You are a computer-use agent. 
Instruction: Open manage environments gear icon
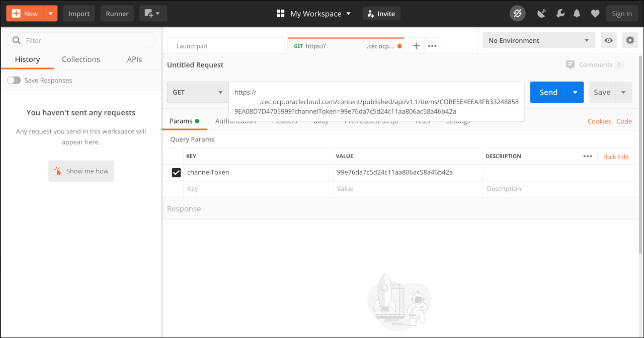(x=630, y=40)
